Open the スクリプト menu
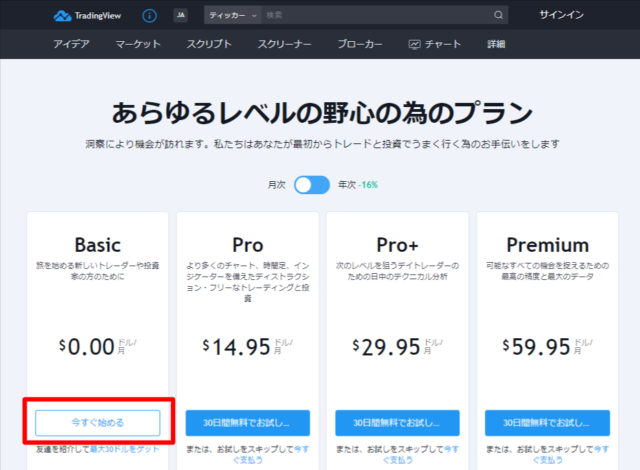The image size is (640, 470). 209,44
